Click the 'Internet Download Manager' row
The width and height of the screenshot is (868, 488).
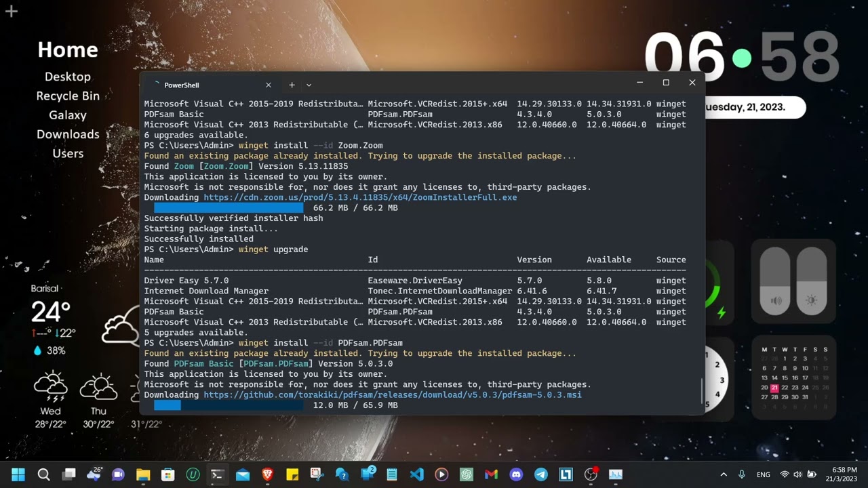click(415, 291)
